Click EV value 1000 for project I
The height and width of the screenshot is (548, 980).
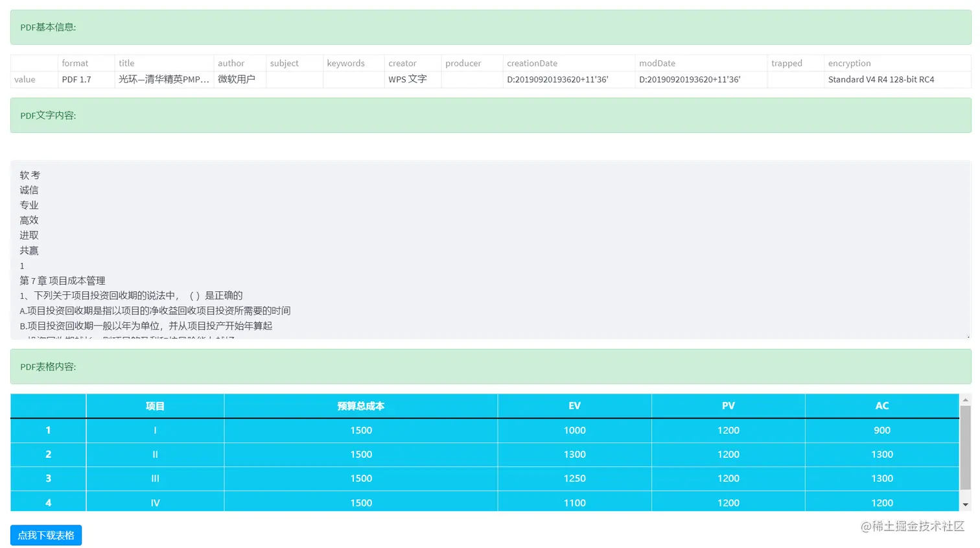pyautogui.click(x=574, y=431)
